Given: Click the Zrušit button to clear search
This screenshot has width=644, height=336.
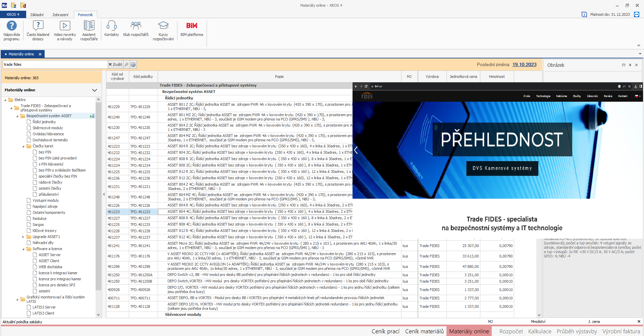Looking at the screenshot, I should click(x=115, y=64).
